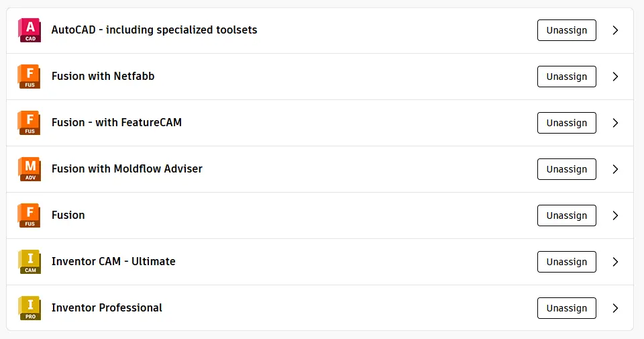Image resolution: width=644 pixels, height=339 pixels.
Task: Unassign Fusion with FeatureCAM
Action: (566, 123)
